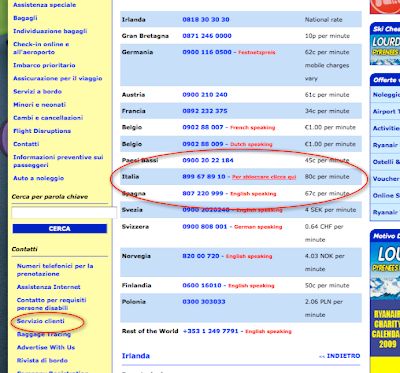400x373 pixels.
Task: Open Rivista di bordo link
Action: (42, 360)
